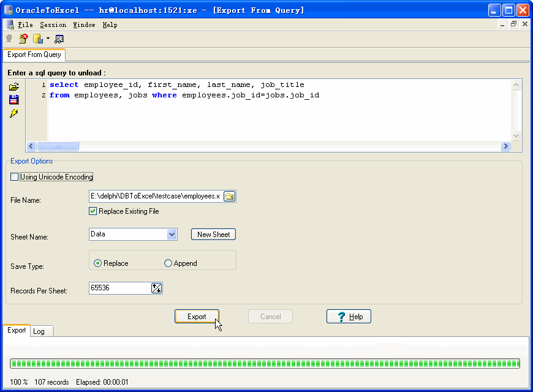This screenshot has height=392, width=533.
Task: Click the "Export Options" group label
Action: point(32,161)
